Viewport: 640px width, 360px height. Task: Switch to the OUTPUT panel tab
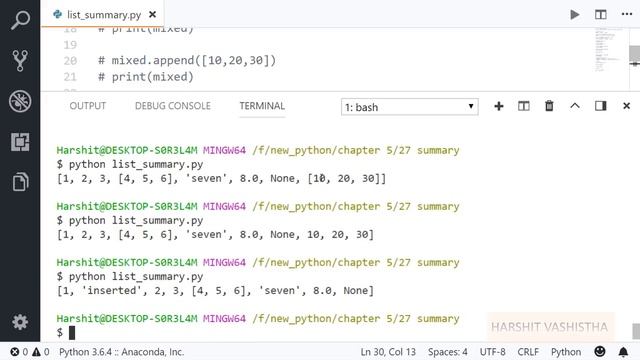point(87,106)
